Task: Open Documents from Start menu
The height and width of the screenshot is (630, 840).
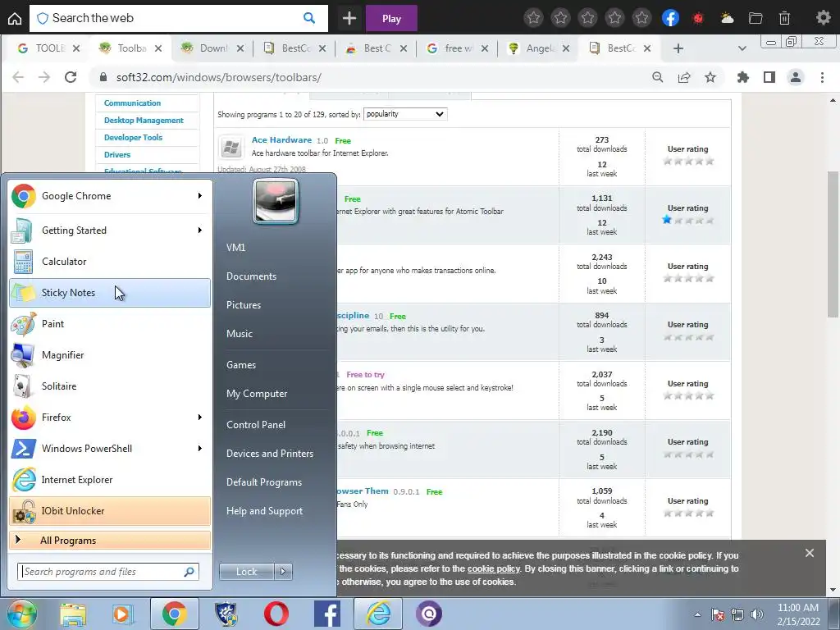Action: point(251,276)
